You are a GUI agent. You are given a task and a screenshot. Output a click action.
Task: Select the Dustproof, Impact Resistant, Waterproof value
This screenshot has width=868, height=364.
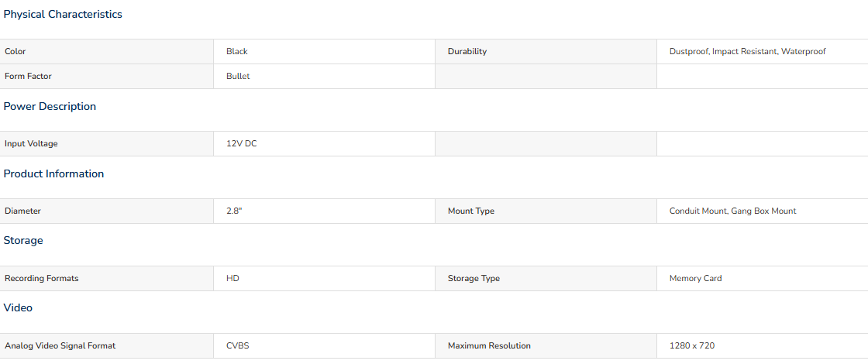tap(747, 51)
